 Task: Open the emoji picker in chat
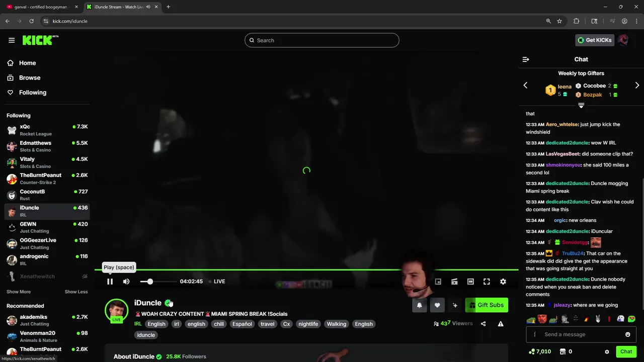(627, 334)
